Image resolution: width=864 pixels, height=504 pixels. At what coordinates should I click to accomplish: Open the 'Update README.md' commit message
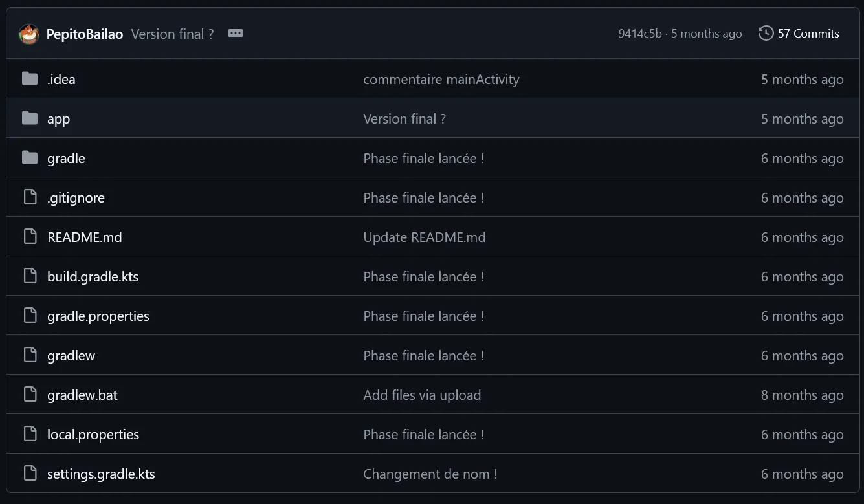(425, 237)
